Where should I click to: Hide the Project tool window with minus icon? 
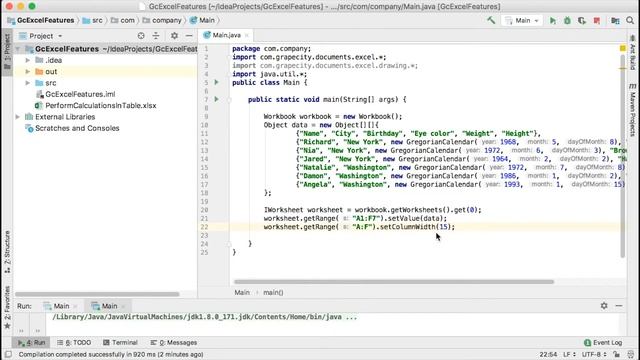189,36
